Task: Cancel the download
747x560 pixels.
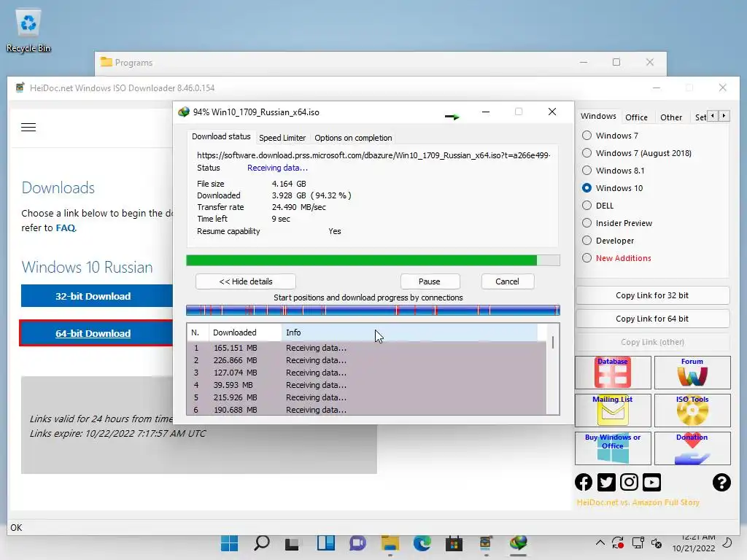Action: point(507,281)
